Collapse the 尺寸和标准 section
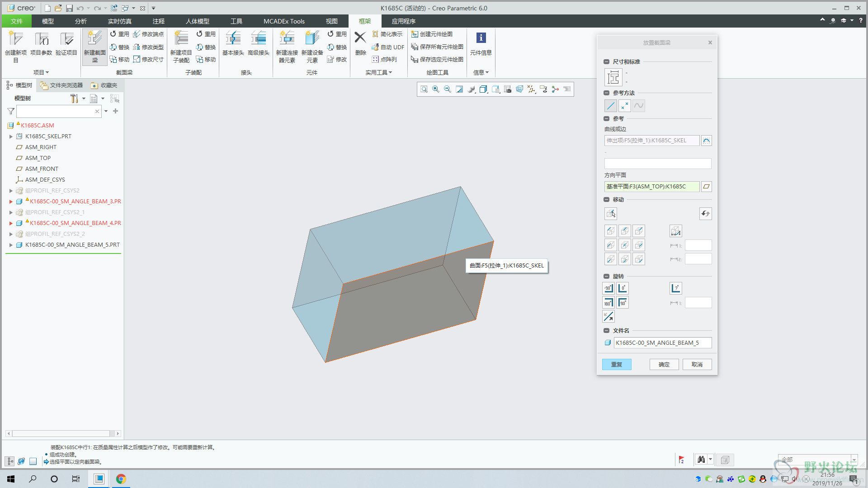Screen dimensions: 868x488 (606, 62)
